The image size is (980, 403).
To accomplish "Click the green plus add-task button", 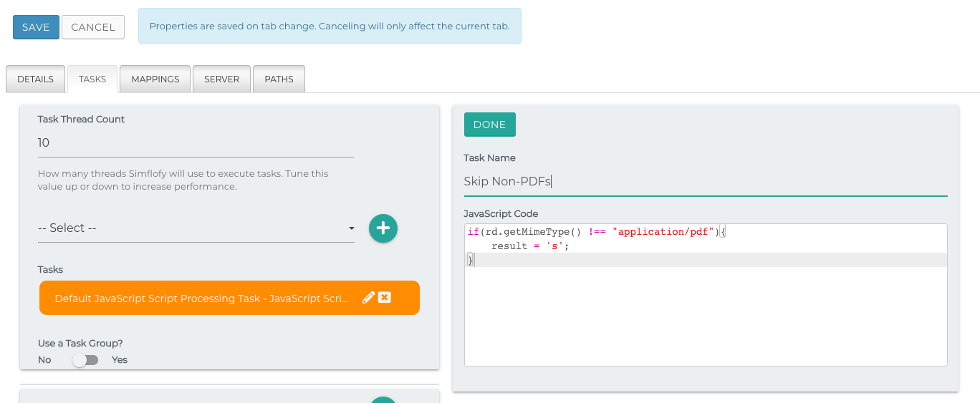I will (x=383, y=228).
